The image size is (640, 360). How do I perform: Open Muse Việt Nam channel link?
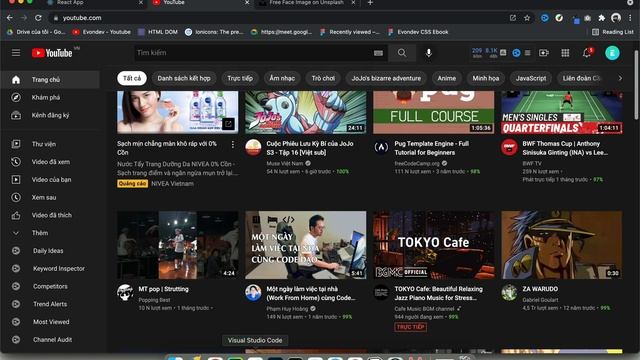pyautogui.click(x=285, y=163)
